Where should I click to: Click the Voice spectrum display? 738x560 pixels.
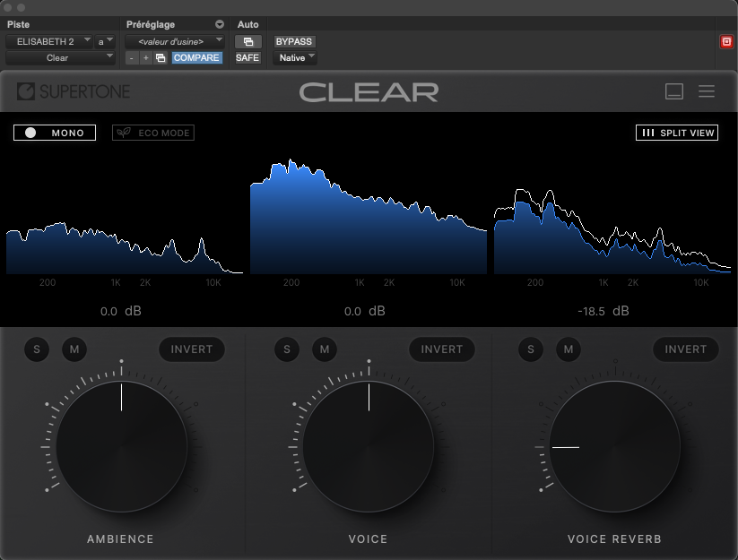click(369, 216)
